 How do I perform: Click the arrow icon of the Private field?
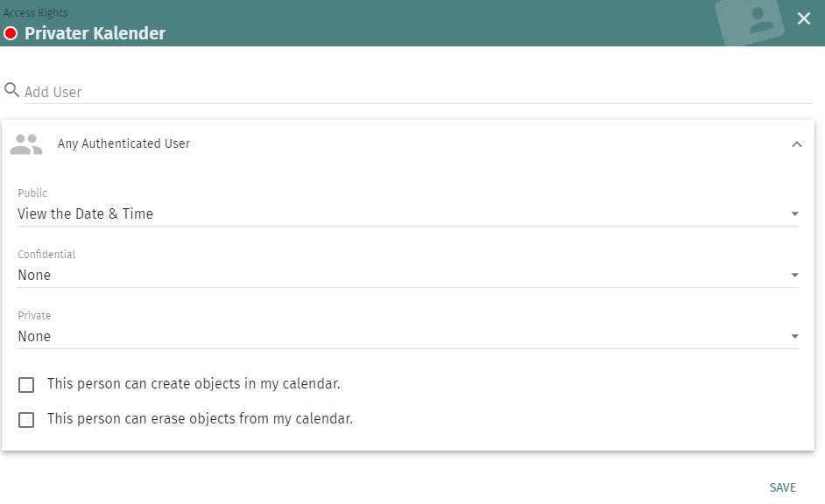point(794,337)
